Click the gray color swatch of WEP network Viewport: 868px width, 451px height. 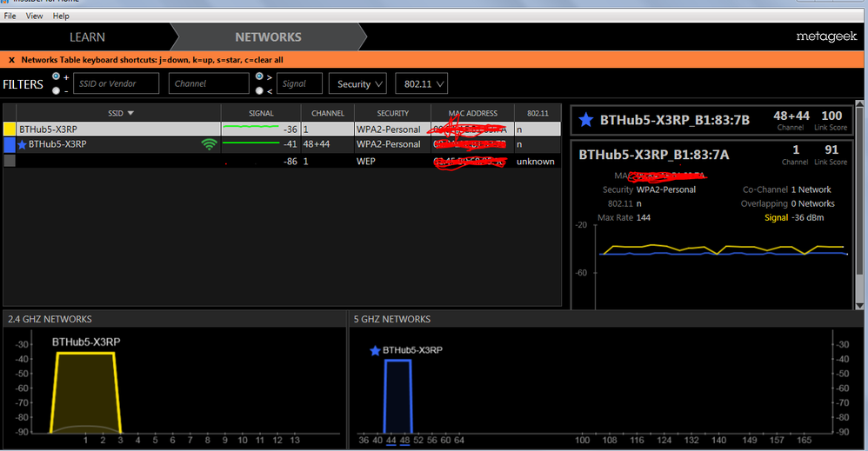click(x=10, y=161)
